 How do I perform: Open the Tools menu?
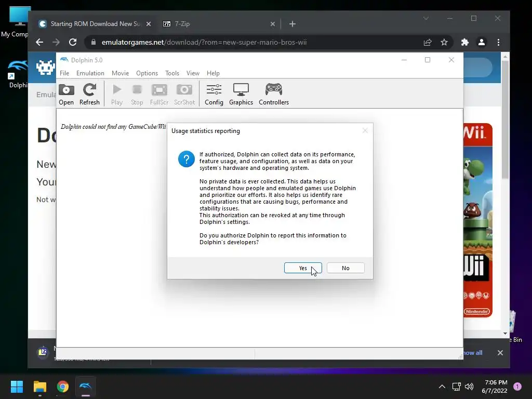pyautogui.click(x=172, y=73)
